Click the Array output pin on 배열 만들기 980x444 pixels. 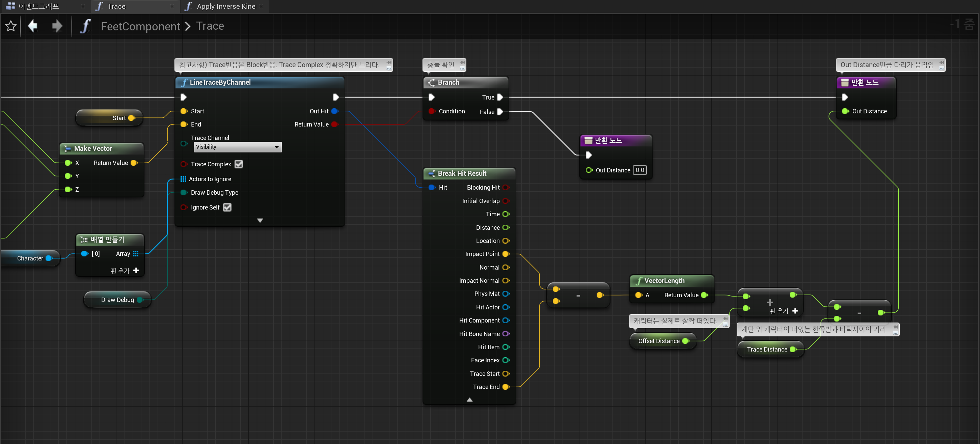click(136, 253)
